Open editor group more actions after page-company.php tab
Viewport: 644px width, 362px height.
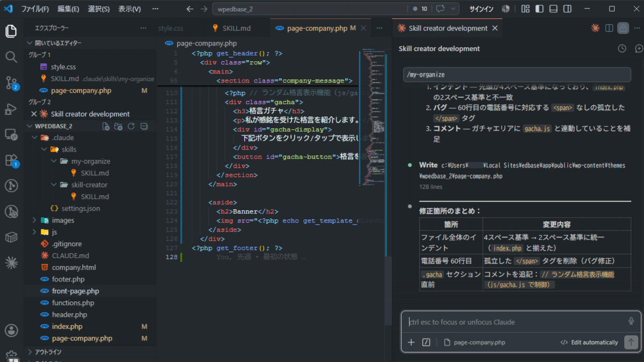(380, 28)
